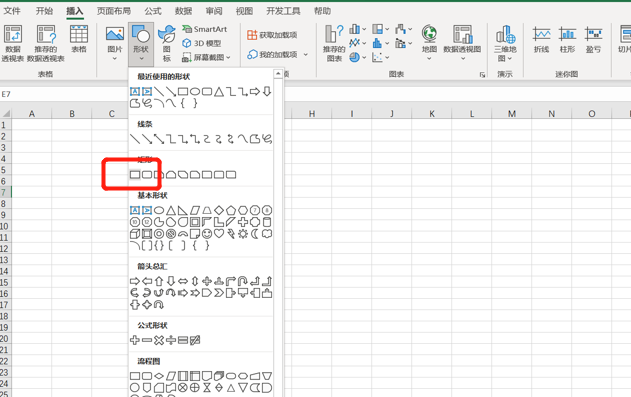Switch to the 视图 View tab
The height and width of the screenshot is (397, 631).
(x=245, y=11)
